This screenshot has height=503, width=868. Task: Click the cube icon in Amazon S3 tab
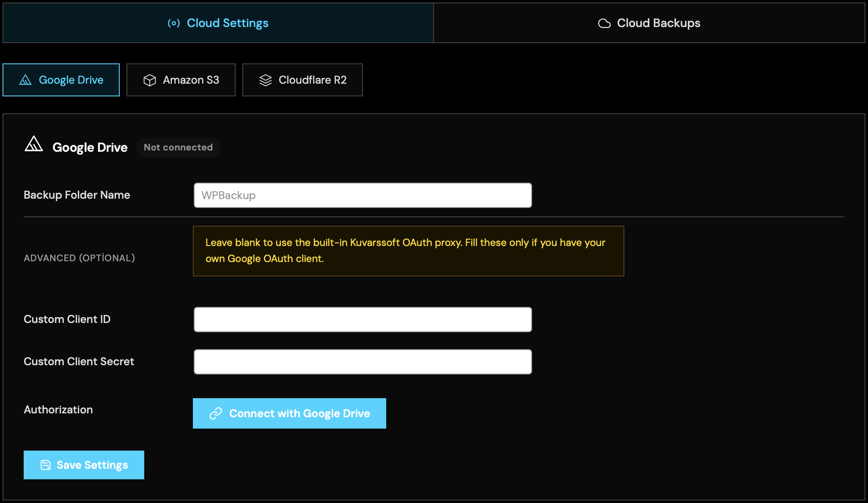click(150, 80)
